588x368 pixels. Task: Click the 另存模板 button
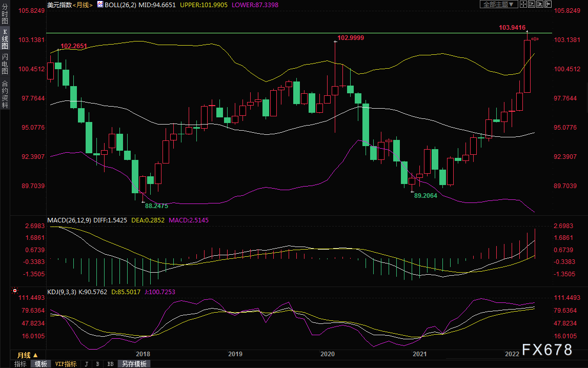[134, 364]
